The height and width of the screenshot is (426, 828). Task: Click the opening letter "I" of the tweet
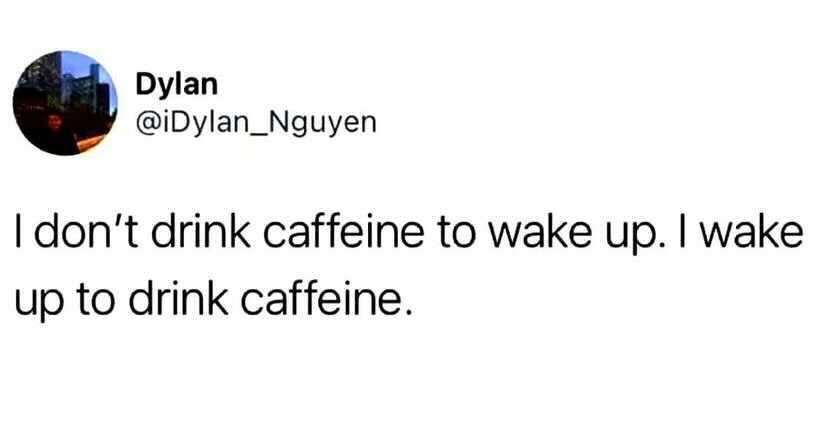pos(19,232)
